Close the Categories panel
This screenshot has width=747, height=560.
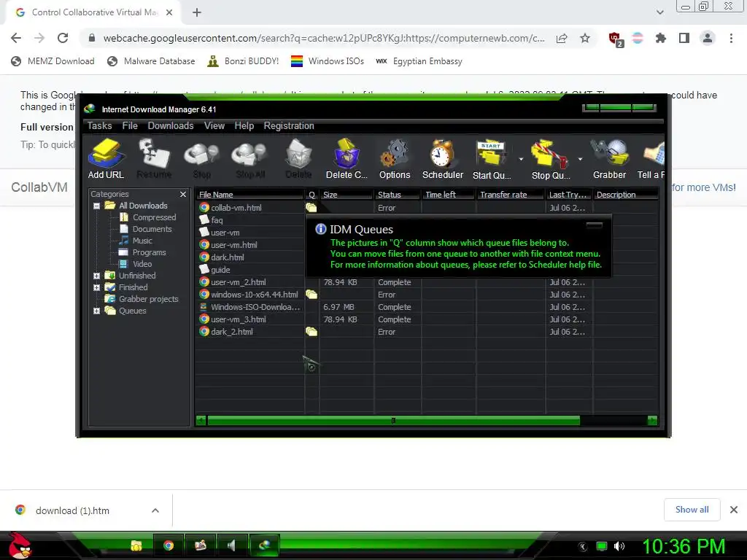(x=183, y=194)
